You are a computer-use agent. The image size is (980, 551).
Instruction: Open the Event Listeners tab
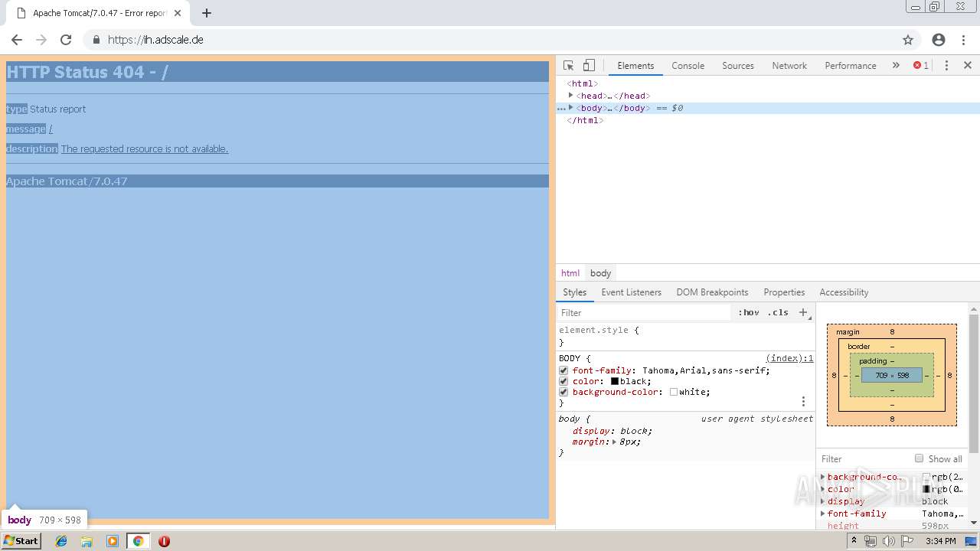pyautogui.click(x=631, y=292)
